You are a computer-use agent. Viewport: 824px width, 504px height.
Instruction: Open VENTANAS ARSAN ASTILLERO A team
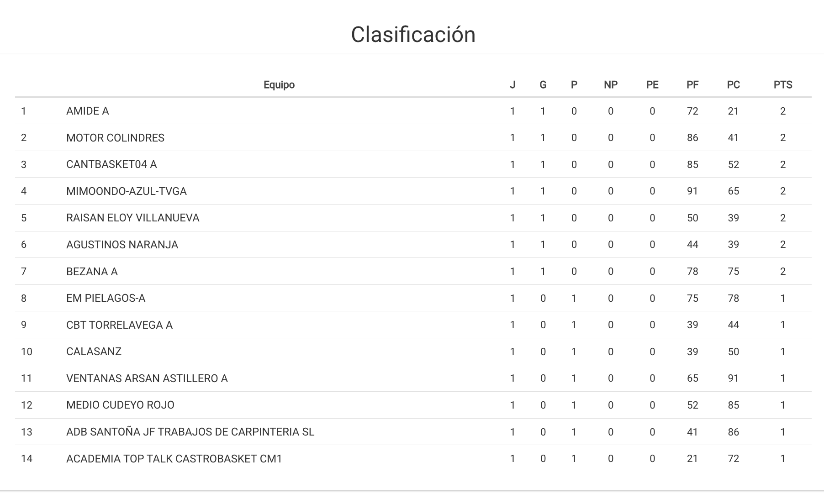(x=147, y=378)
